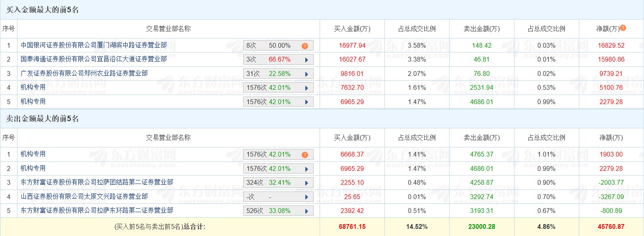Open 东方财富证券拉萨团结路第二证券营业部 link
Screen dimensions: 644x236
tap(97, 182)
